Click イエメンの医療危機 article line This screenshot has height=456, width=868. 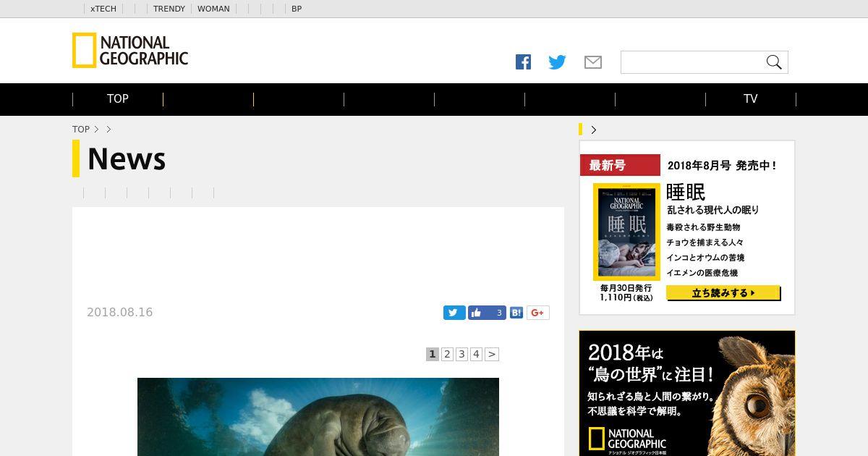click(702, 273)
